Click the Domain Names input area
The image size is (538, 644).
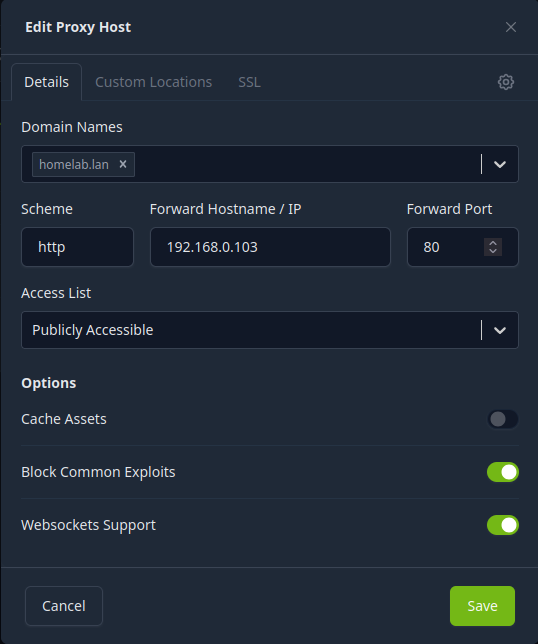coord(306,164)
